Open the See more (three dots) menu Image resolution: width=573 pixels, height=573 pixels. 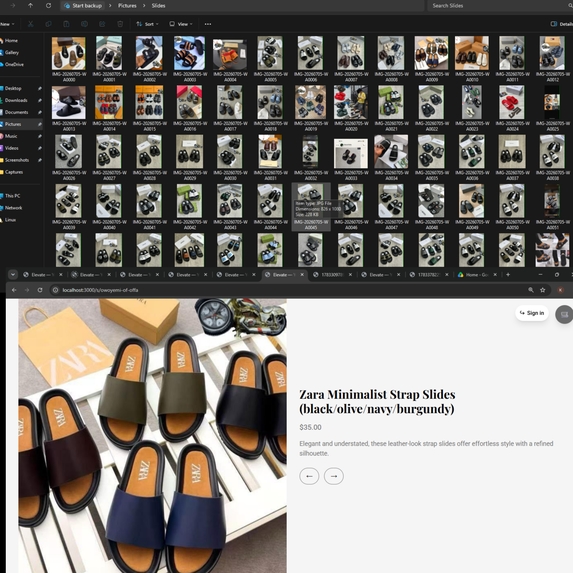[x=208, y=24]
